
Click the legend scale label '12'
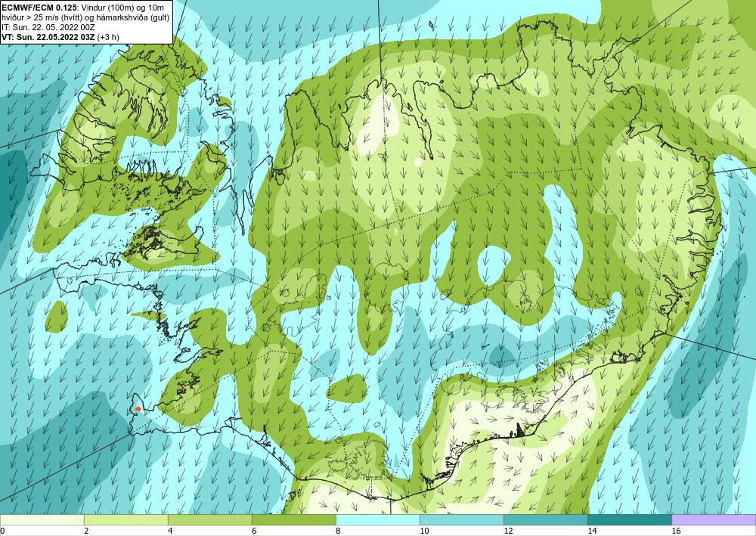click(x=508, y=531)
